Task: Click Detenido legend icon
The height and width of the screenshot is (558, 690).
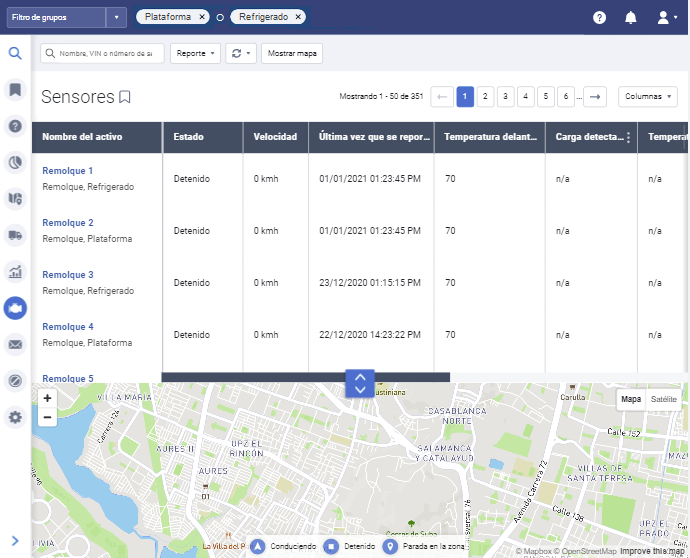Action: pyautogui.click(x=331, y=547)
